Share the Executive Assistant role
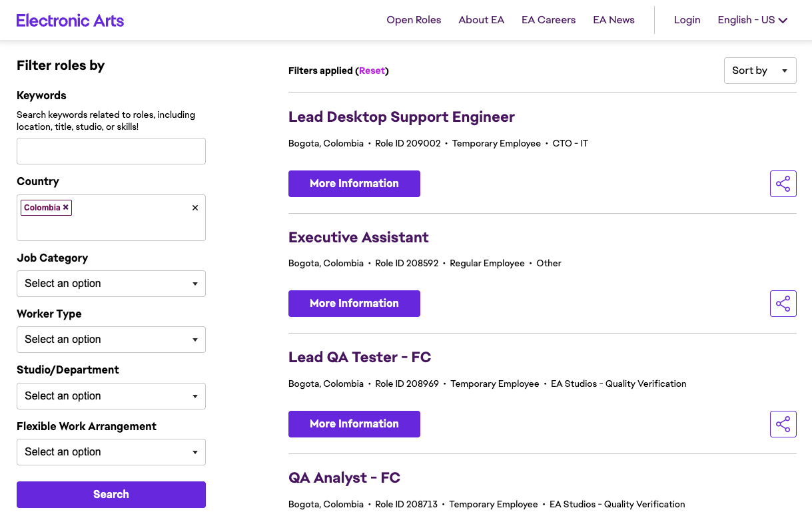Image resolution: width=812 pixels, height=524 pixels. coord(783,304)
